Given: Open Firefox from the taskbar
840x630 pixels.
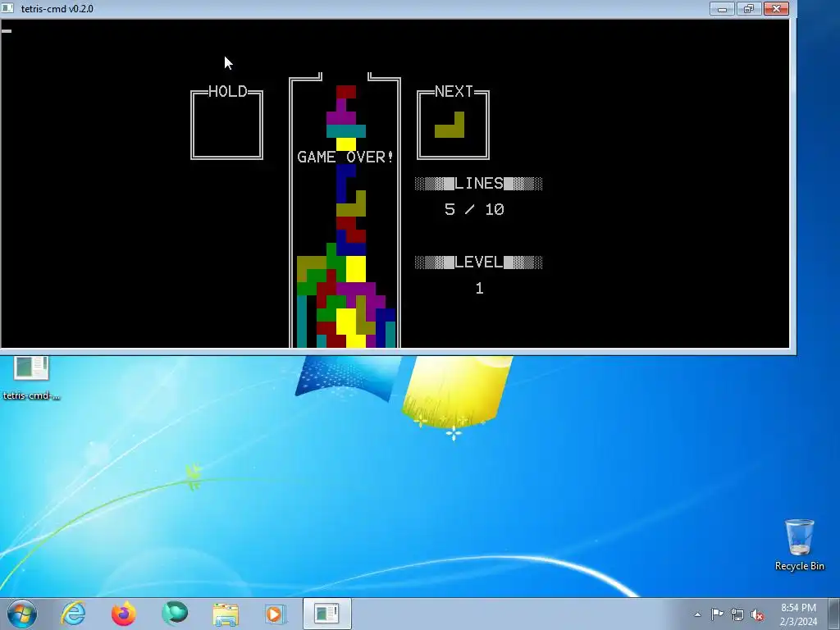Looking at the screenshot, I should coord(124,614).
